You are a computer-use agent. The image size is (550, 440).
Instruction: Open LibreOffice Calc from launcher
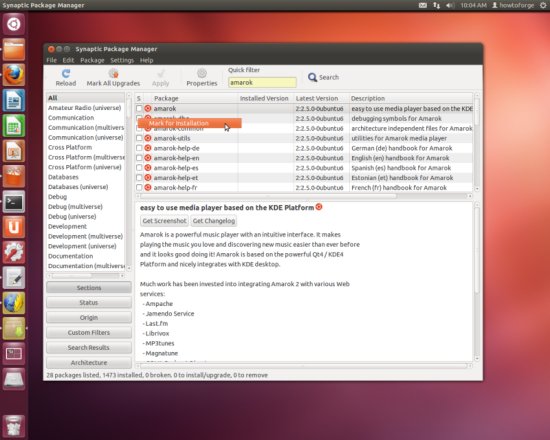tap(14, 126)
